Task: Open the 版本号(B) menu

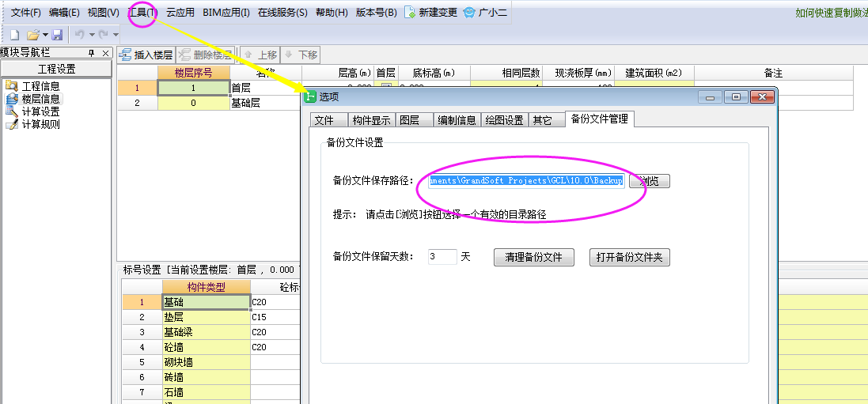Action: click(x=376, y=12)
